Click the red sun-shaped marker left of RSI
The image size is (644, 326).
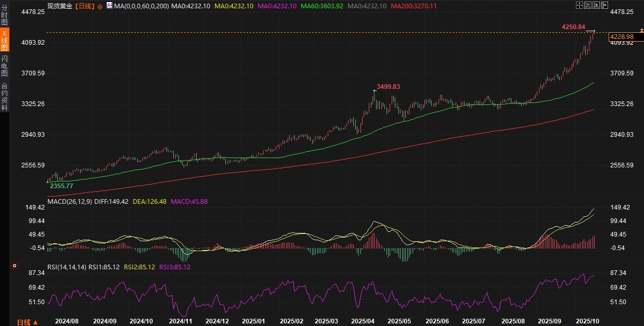coord(15,266)
